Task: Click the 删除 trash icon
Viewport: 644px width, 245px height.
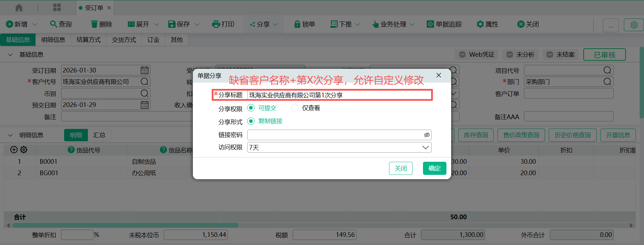Action: click(94, 24)
